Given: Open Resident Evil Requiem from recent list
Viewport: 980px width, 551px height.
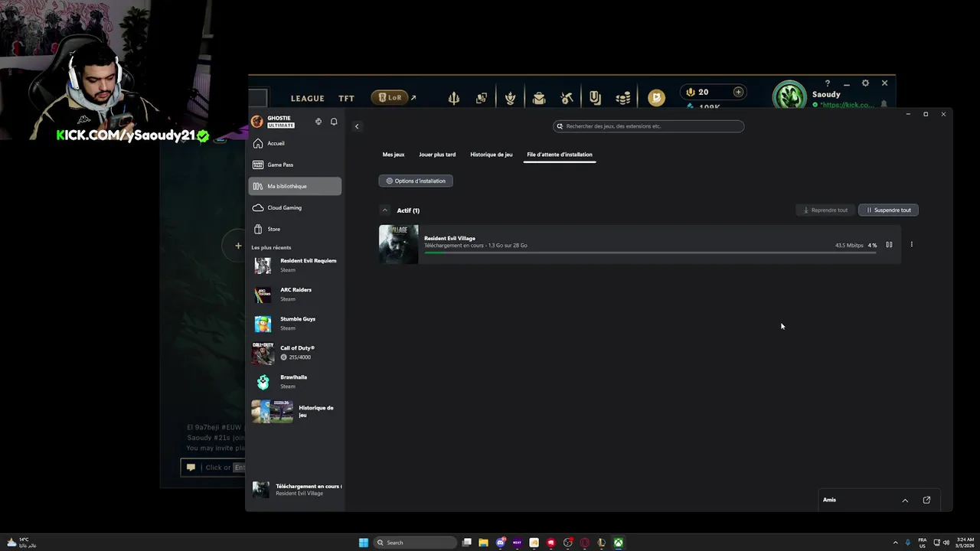Looking at the screenshot, I should [x=295, y=266].
